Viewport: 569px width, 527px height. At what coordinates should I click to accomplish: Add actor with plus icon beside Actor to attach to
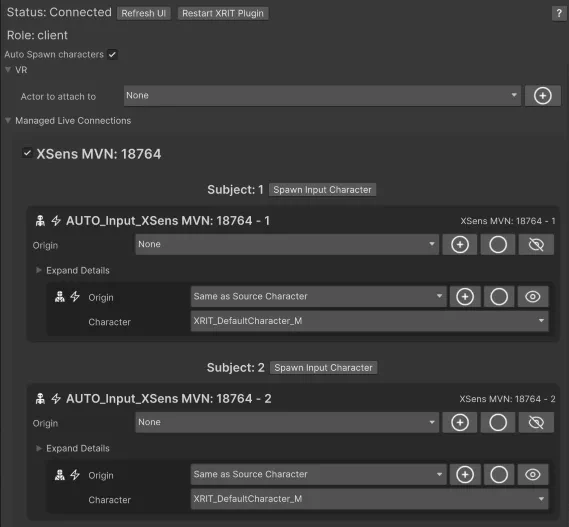(x=543, y=96)
